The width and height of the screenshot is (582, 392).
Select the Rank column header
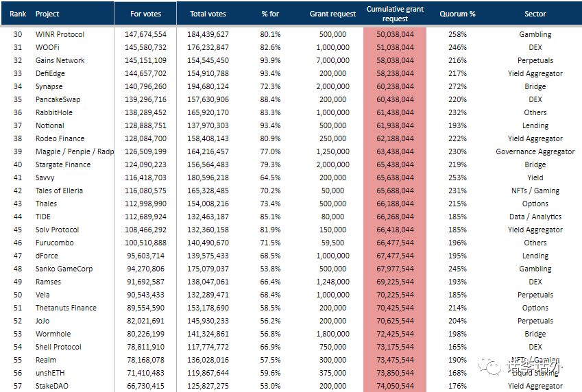click(18, 14)
